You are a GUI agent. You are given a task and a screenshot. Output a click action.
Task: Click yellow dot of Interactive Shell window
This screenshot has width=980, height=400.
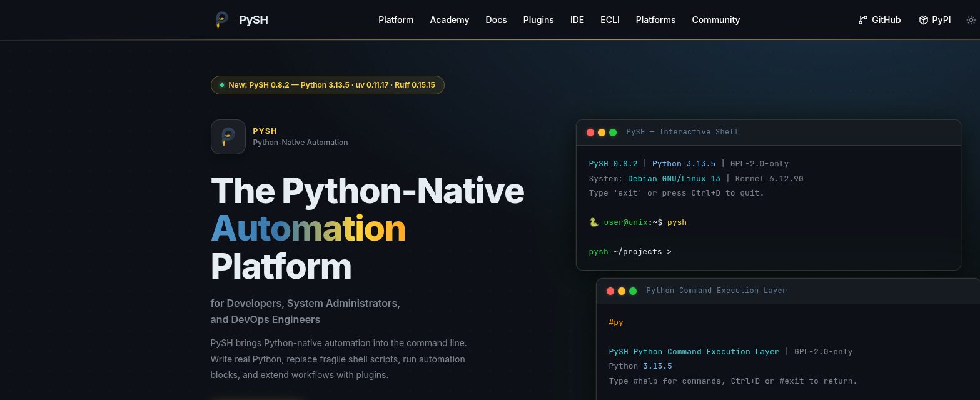pos(602,132)
